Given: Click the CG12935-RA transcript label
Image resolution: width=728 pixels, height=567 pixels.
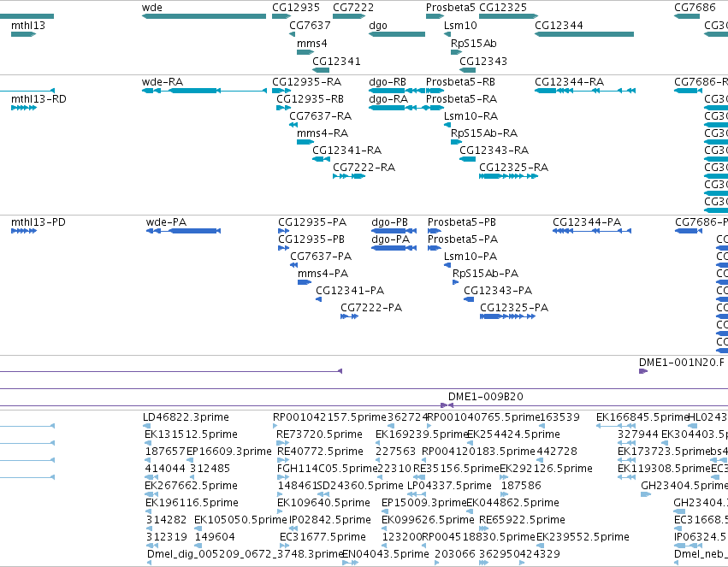Looking at the screenshot, I should [x=306, y=81].
